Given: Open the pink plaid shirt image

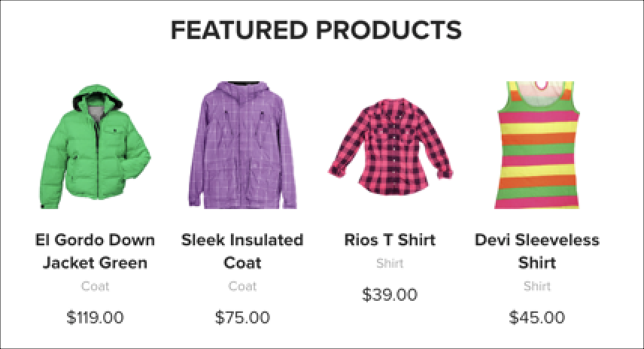Looking at the screenshot, I should click(x=390, y=147).
